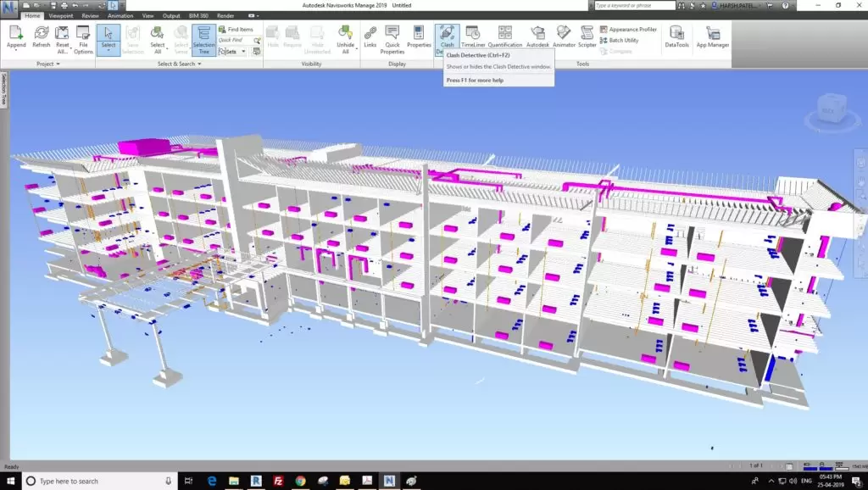
Task: Open the Quantification tool
Action: [x=504, y=37]
